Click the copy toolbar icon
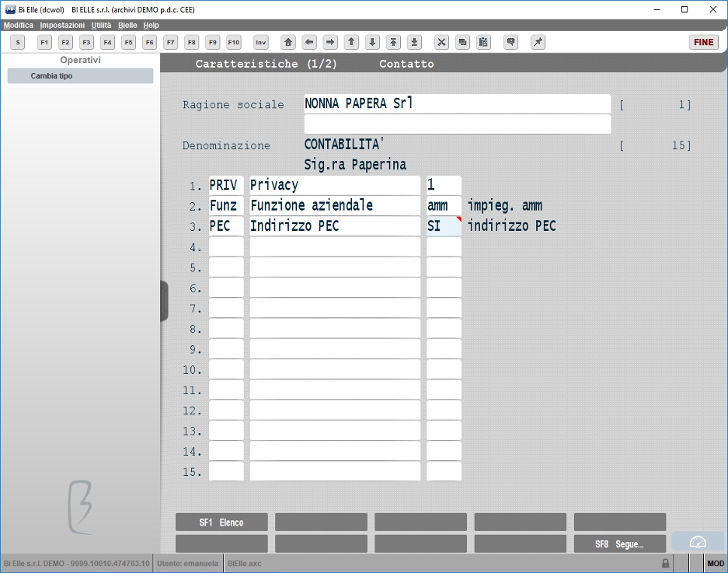The image size is (728, 573). pos(462,42)
